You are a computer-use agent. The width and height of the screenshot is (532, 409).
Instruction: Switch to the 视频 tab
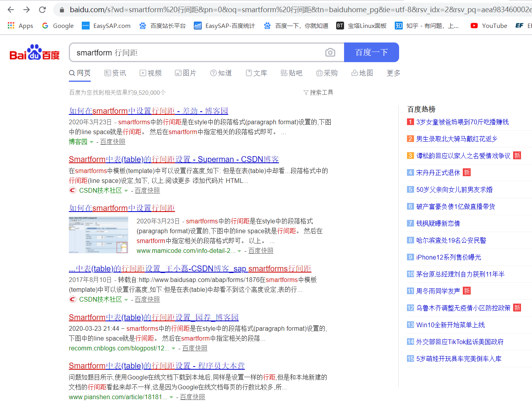(x=151, y=73)
